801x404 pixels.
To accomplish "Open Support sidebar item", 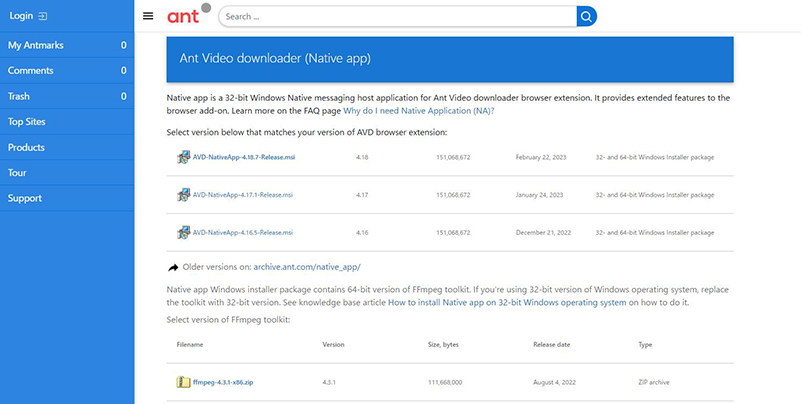I will point(67,198).
